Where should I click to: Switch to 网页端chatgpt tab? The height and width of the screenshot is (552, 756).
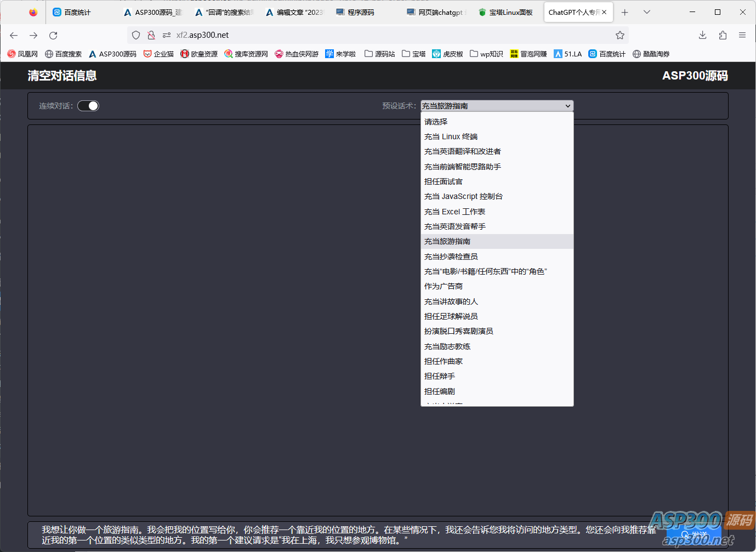tap(435, 12)
